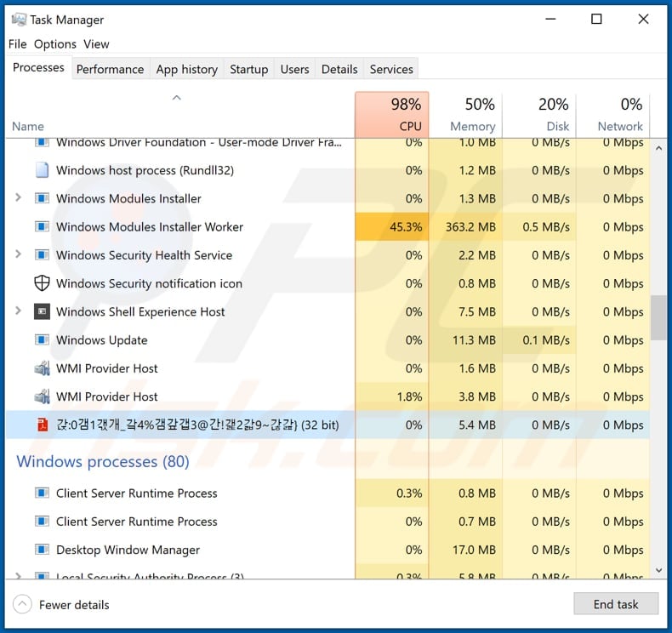The height and width of the screenshot is (633, 672).
Task: Click the scrollbar down arrow
Action: point(658,570)
